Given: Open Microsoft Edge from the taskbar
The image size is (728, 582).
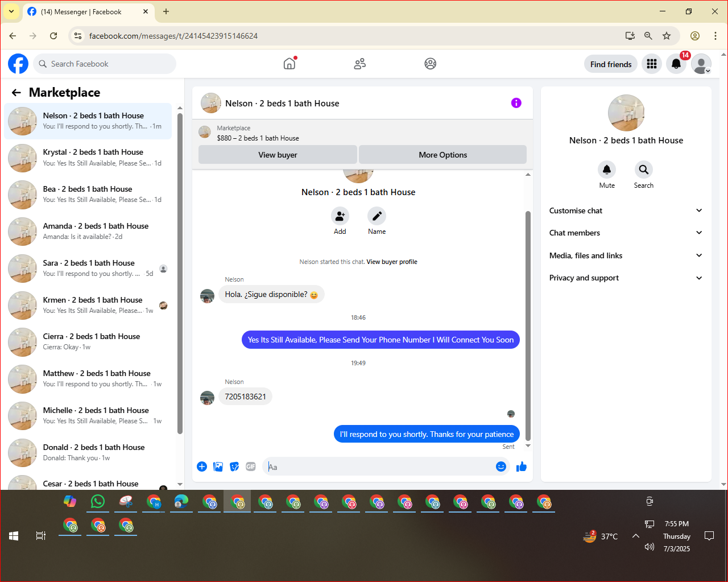Looking at the screenshot, I should click(181, 502).
